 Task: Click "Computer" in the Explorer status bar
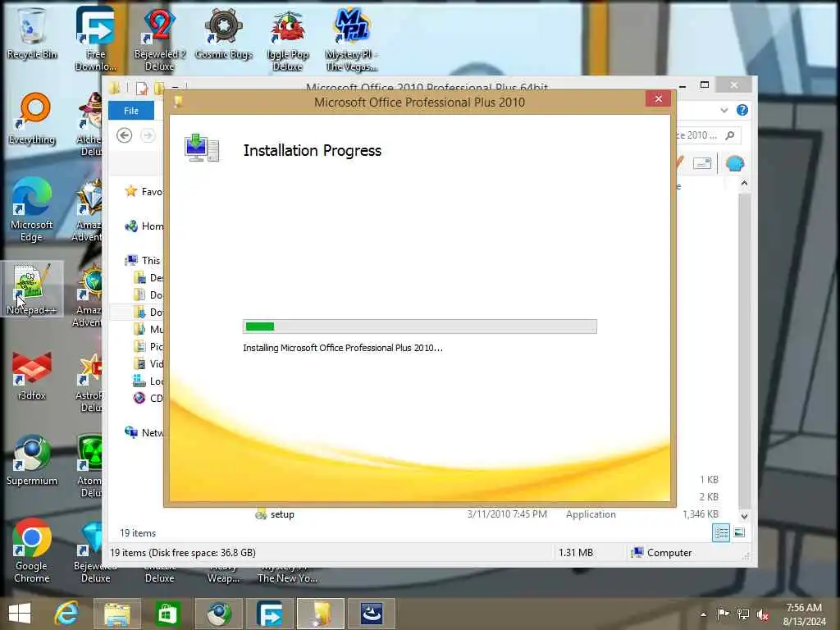coord(669,552)
